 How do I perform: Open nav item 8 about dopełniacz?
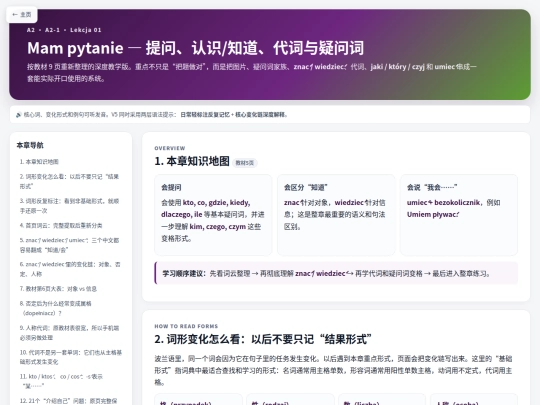55,308
